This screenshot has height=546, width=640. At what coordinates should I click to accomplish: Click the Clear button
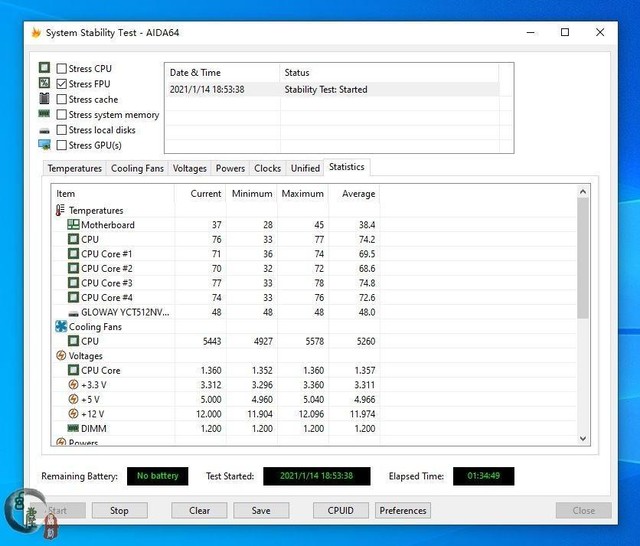tap(199, 510)
